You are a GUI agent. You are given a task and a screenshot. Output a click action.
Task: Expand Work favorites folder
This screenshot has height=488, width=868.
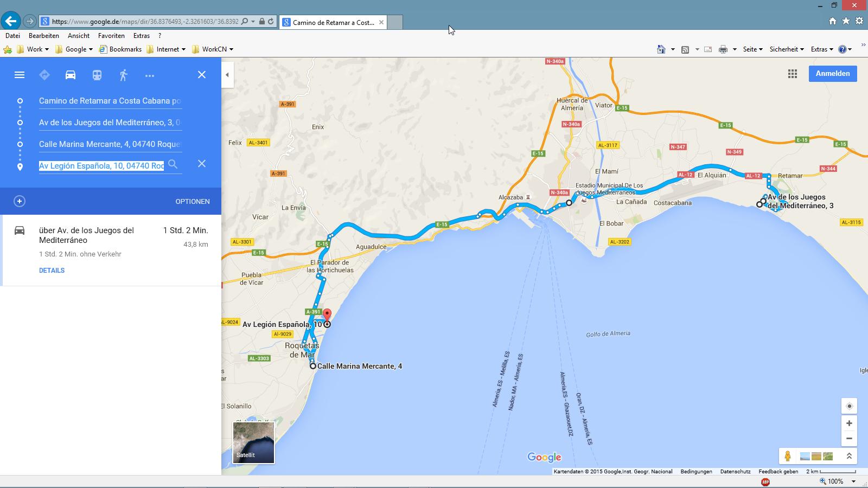(x=33, y=49)
